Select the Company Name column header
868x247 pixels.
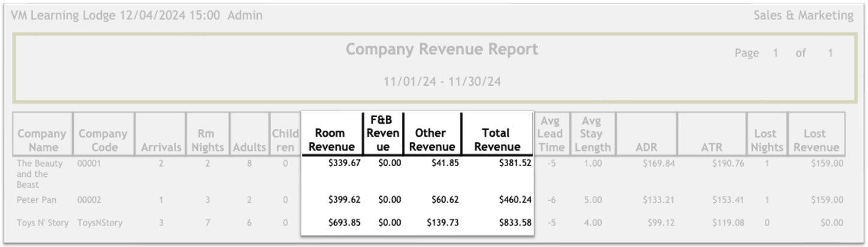(x=42, y=140)
